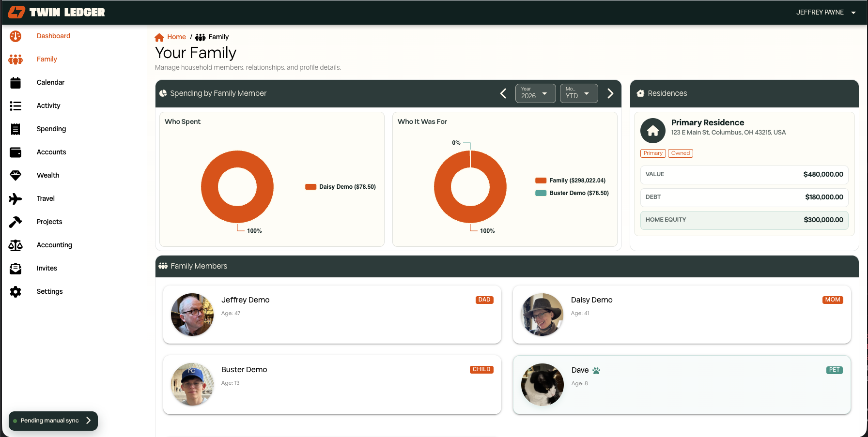Click the Primary Residence title
868x437 pixels.
click(708, 122)
